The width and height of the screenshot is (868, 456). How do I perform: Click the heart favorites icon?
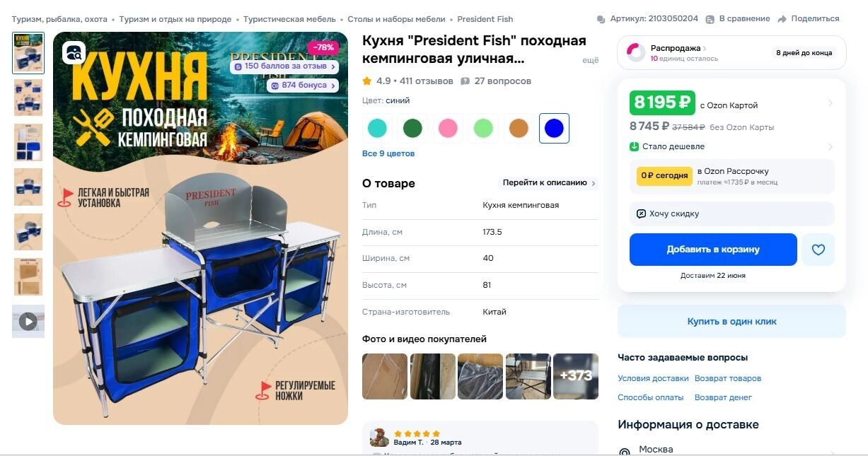point(818,250)
